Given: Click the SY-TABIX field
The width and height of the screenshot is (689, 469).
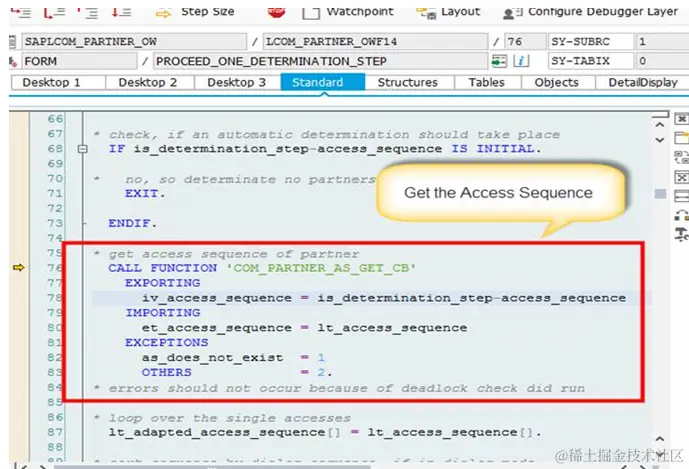Looking at the screenshot, I should point(590,61).
